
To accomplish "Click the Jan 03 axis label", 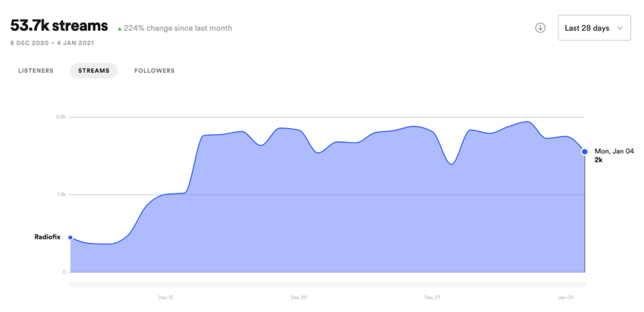I will click(x=565, y=297).
